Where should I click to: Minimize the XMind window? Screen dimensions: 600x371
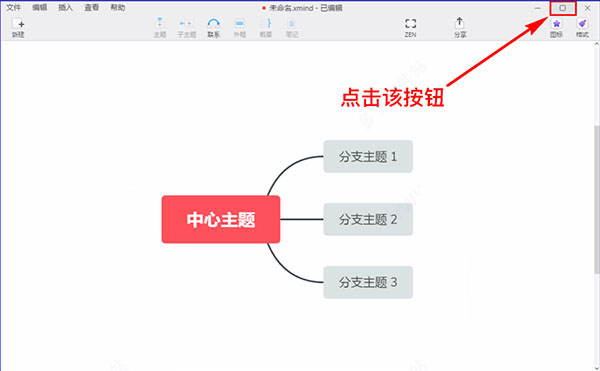[x=538, y=8]
